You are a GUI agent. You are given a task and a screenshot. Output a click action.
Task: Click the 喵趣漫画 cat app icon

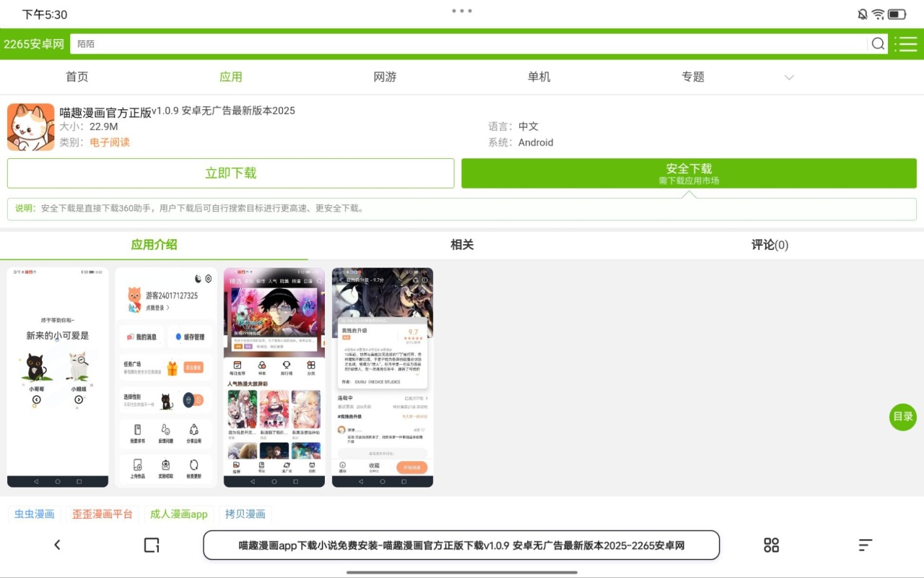coord(31,127)
